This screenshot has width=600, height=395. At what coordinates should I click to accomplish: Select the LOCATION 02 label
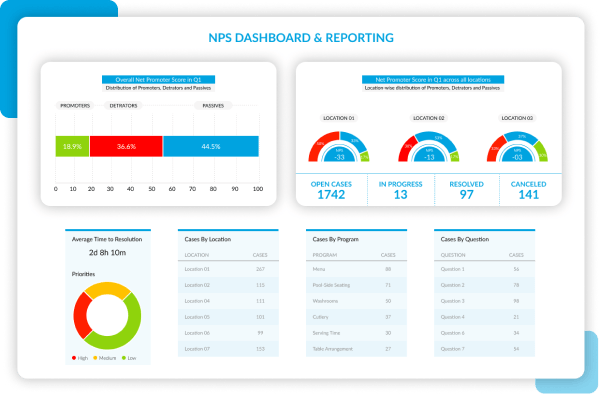tap(429, 118)
